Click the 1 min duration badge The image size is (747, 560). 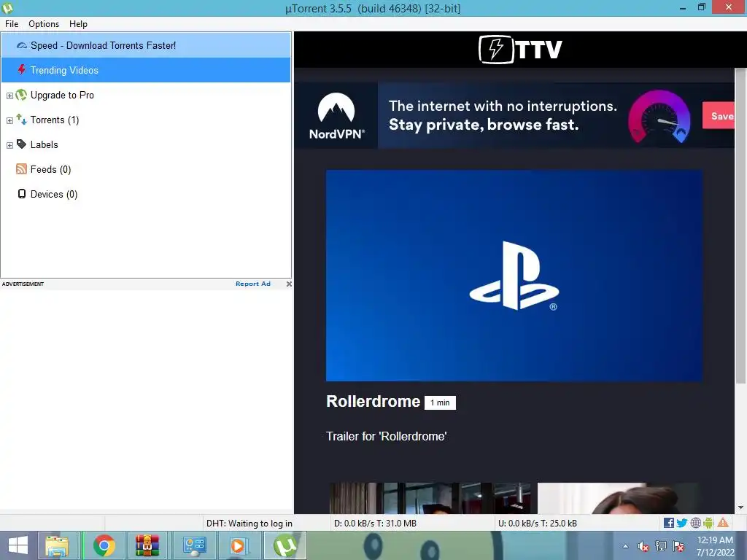(440, 402)
